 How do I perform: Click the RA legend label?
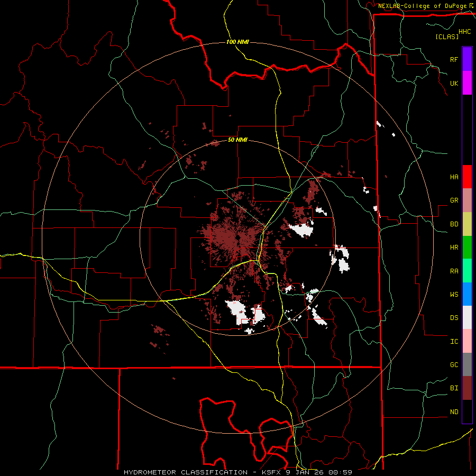point(454,271)
